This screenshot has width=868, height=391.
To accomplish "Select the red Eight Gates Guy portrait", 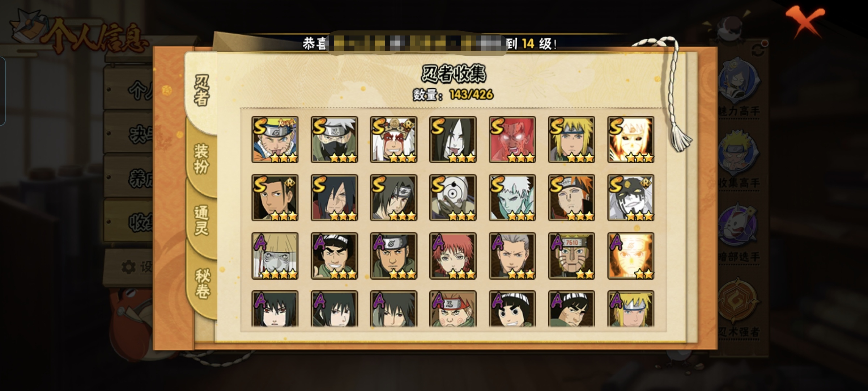I will coord(512,140).
